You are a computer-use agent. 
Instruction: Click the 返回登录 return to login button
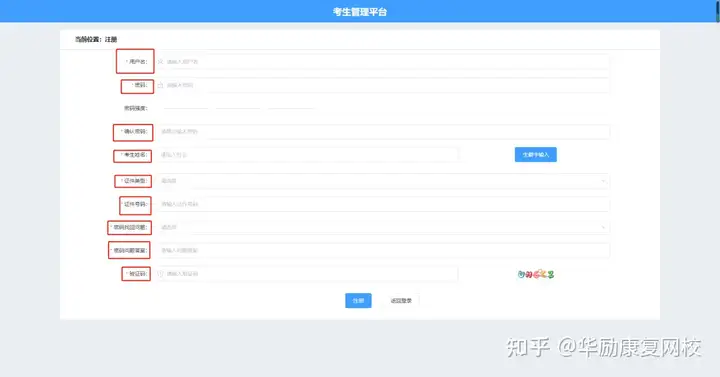(x=401, y=301)
